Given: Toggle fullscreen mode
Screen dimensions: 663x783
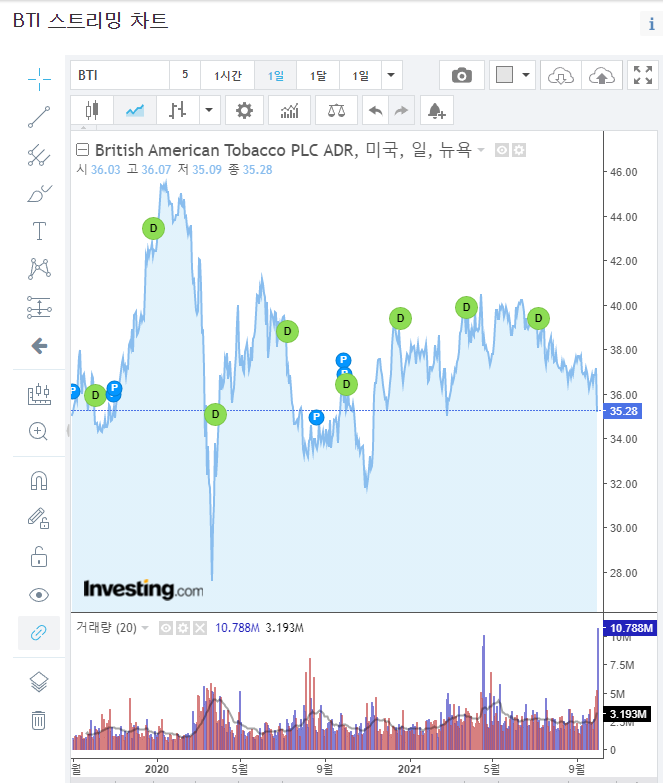Looking at the screenshot, I should tap(643, 75).
